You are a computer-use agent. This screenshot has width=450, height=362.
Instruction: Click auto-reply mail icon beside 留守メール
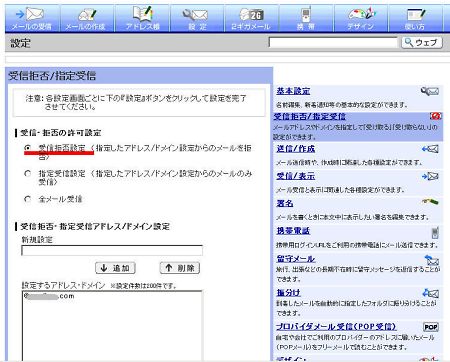[432, 260]
